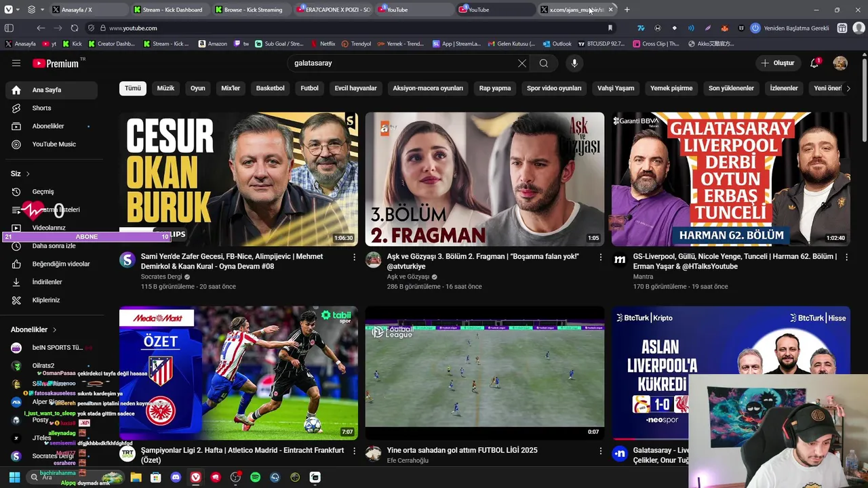The height and width of the screenshot is (488, 868).
Task: Open Outlook bookmark
Action: click(557, 43)
